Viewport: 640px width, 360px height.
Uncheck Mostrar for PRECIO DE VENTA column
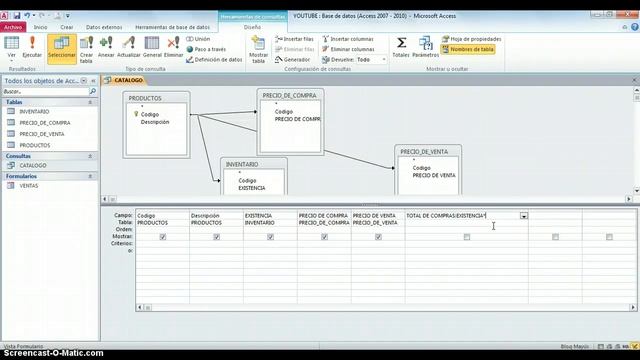tap(378, 237)
